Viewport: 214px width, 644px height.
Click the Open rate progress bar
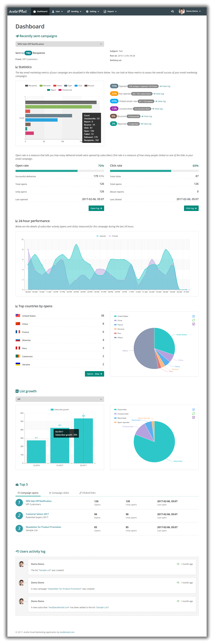(x=60, y=171)
